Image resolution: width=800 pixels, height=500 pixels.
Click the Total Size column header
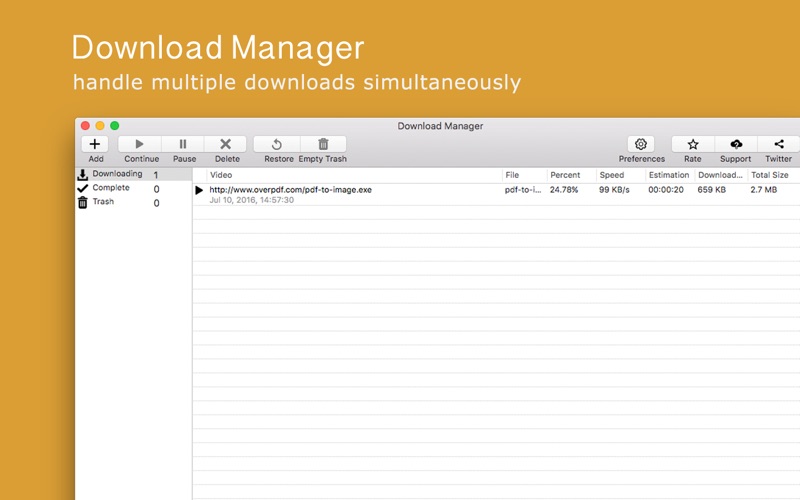click(x=770, y=175)
